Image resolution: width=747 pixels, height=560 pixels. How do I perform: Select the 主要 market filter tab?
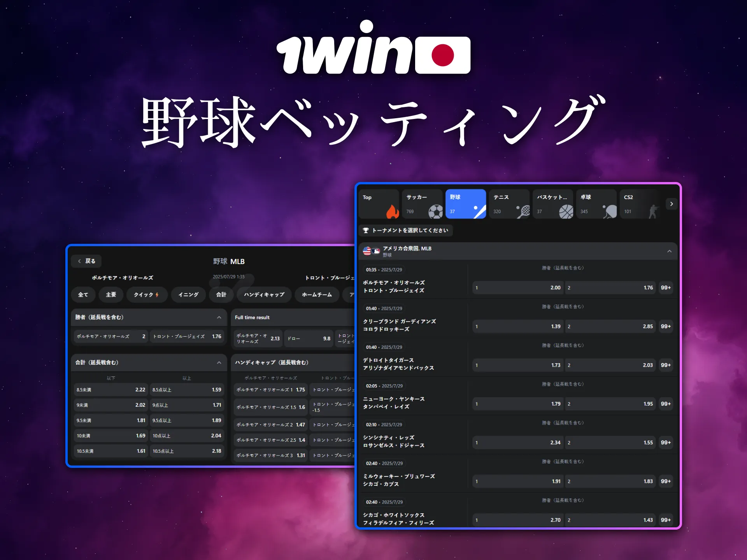click(x=111, y=295)
